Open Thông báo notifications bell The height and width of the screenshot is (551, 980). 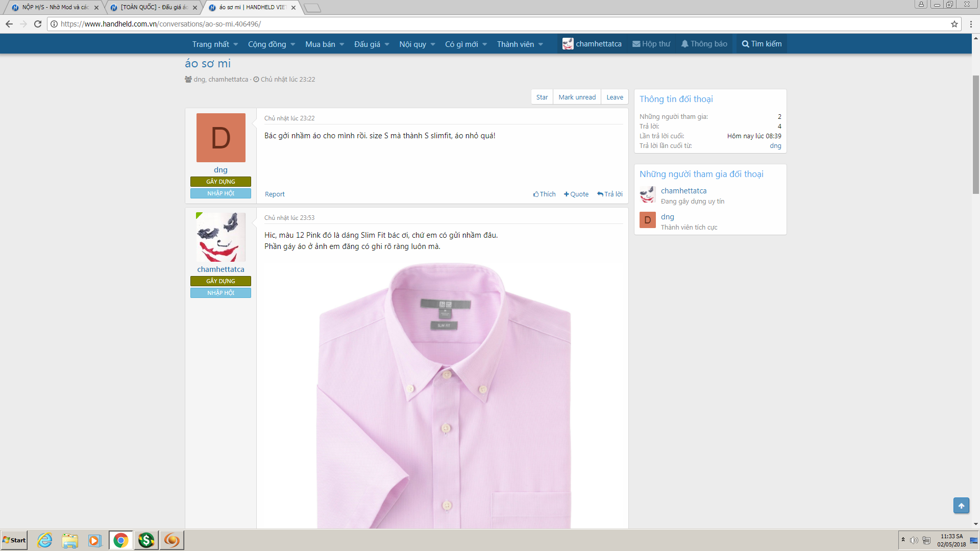pyautogui.click(x=684, y=44)
